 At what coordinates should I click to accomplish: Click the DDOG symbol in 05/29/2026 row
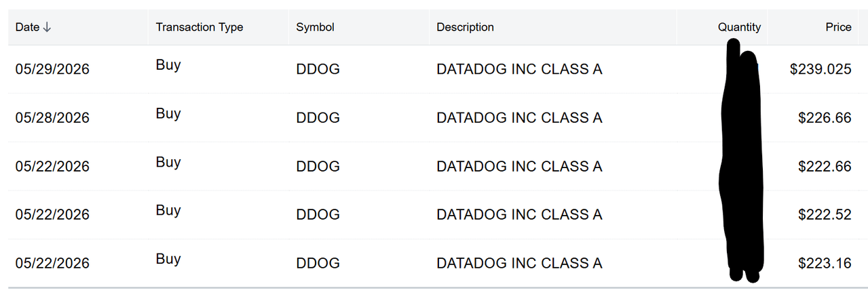click(x=318, y=69)
